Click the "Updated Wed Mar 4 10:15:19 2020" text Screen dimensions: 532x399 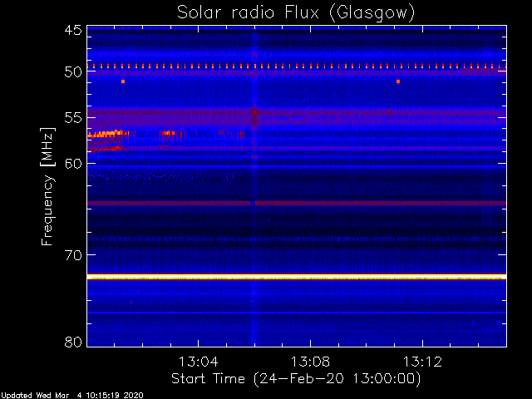[72, 396]
